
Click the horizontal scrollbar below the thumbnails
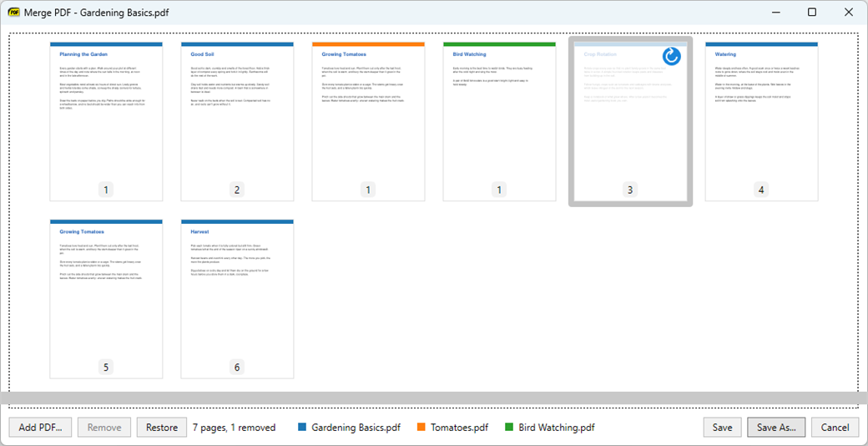[434, 398]
